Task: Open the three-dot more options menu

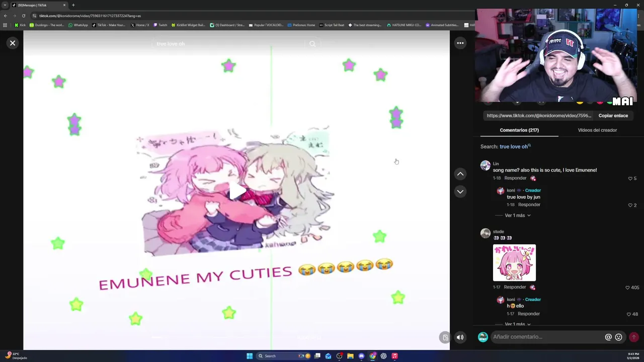Action: click(460, 43)
